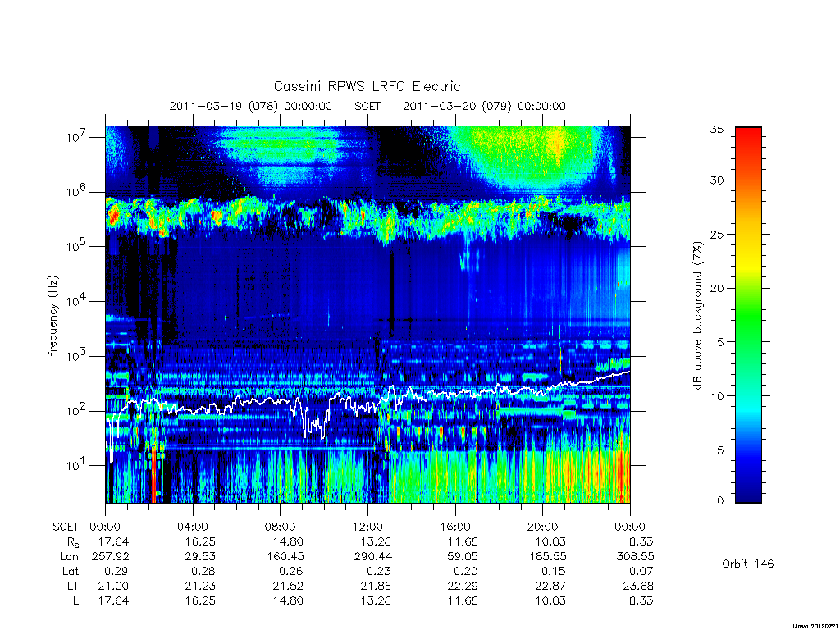The height and width of the screenshot is (630, 840).
Task: Select local time value "21.00"
Action: pos(113,586)
